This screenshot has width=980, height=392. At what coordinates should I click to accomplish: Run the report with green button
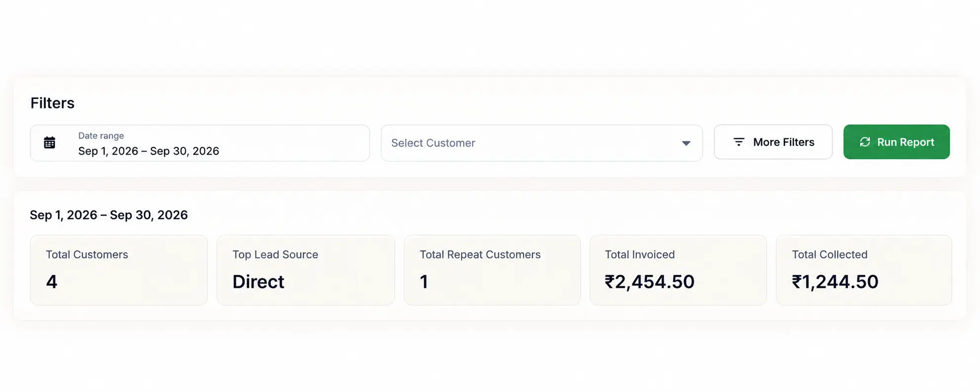(x=896, y=142)
